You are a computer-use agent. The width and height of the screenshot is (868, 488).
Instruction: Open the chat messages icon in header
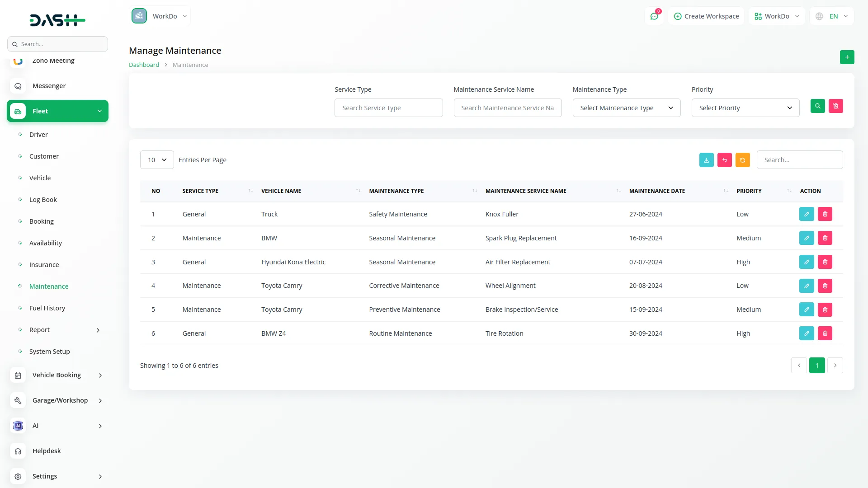pos(654,16)
